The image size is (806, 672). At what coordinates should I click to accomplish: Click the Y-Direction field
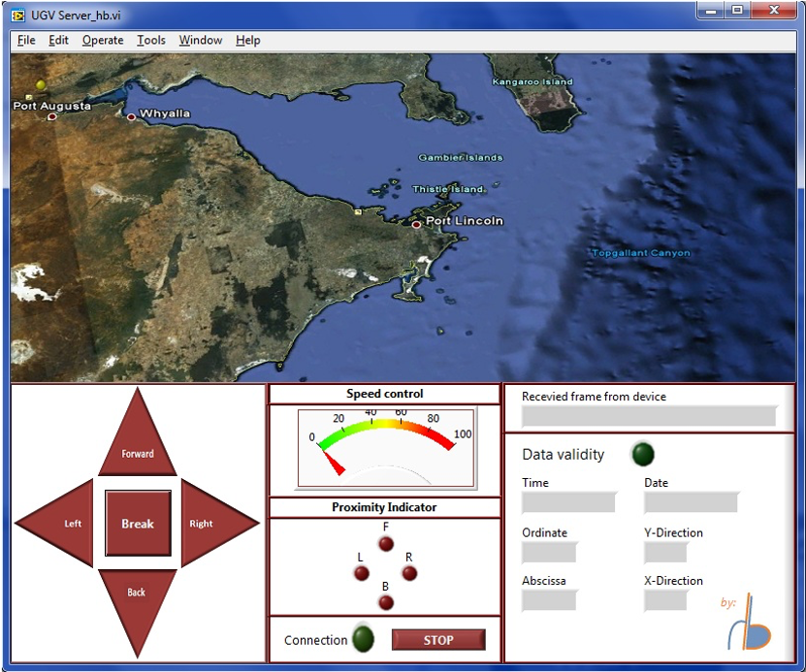tap(665, 553)
